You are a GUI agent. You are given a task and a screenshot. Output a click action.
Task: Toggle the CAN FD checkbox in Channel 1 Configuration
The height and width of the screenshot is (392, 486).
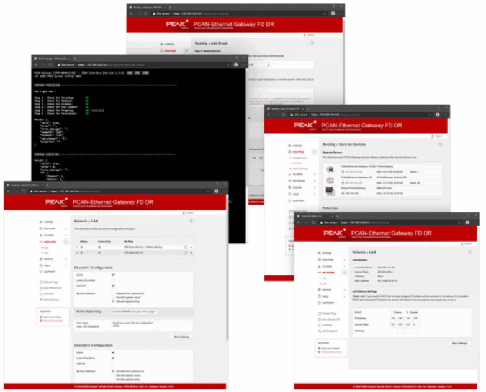point(113,286)
